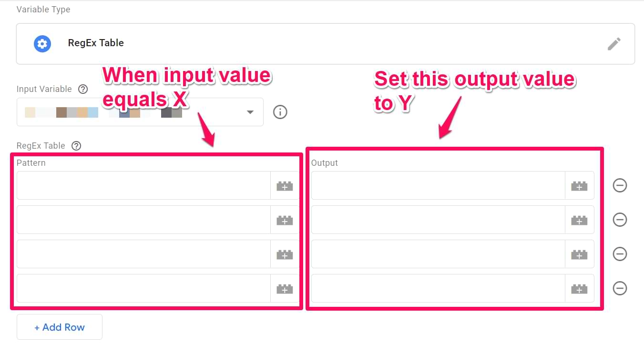Click the info icon beside input dropdown
644x344 pixels.
pyautogui.click(x=280, y=112)
